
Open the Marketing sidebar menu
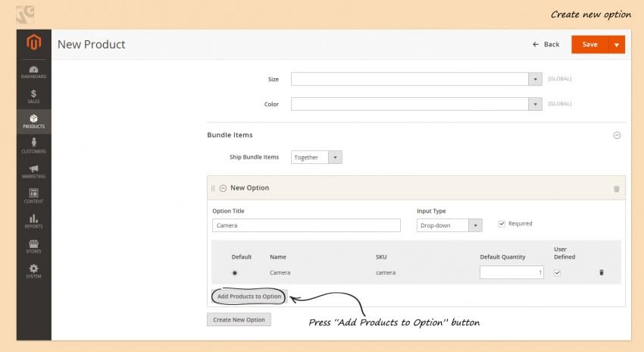[33, 171]
